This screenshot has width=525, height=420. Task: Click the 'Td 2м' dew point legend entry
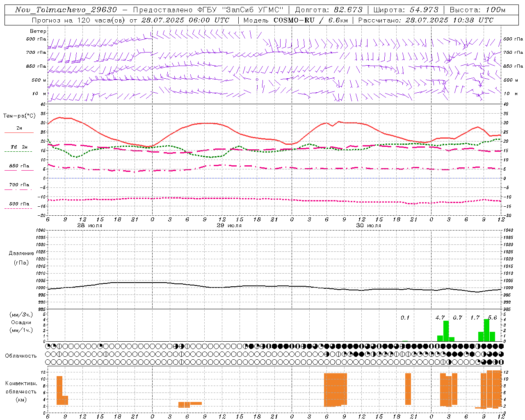[x=19, y=147]
